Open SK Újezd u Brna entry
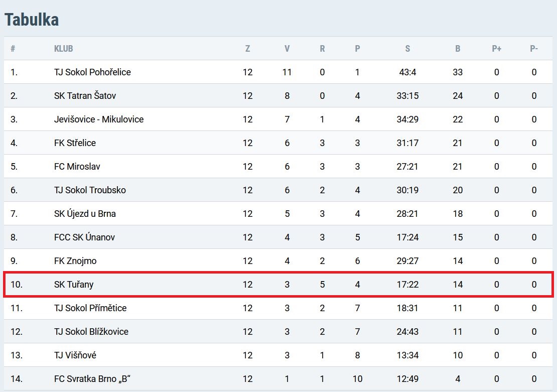Screen dimensions: 557x392 pyautogui.click(x=85, y=214)
